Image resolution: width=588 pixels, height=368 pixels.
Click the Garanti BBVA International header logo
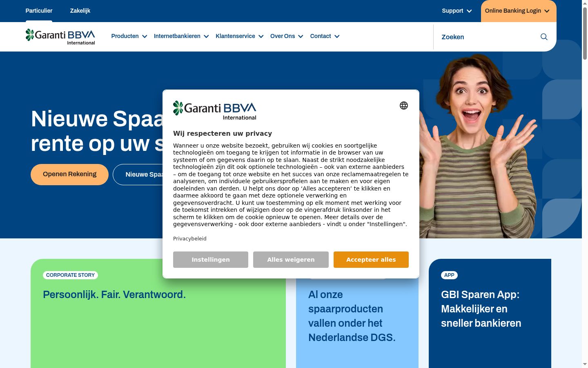pos(60,37)
